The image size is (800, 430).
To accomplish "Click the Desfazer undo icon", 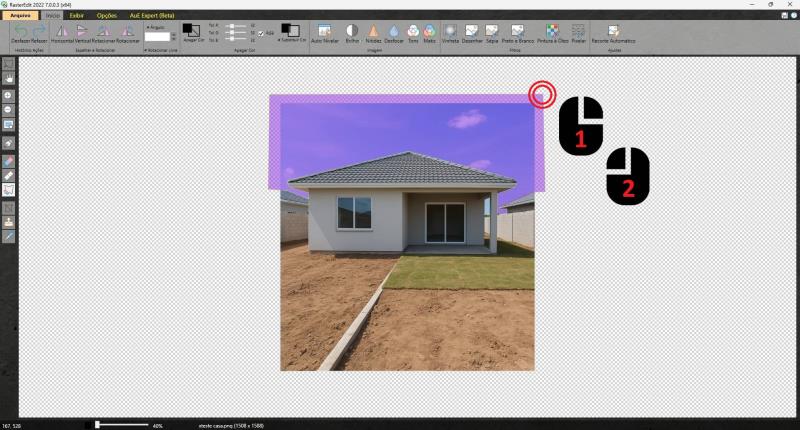I will [20, 33].
